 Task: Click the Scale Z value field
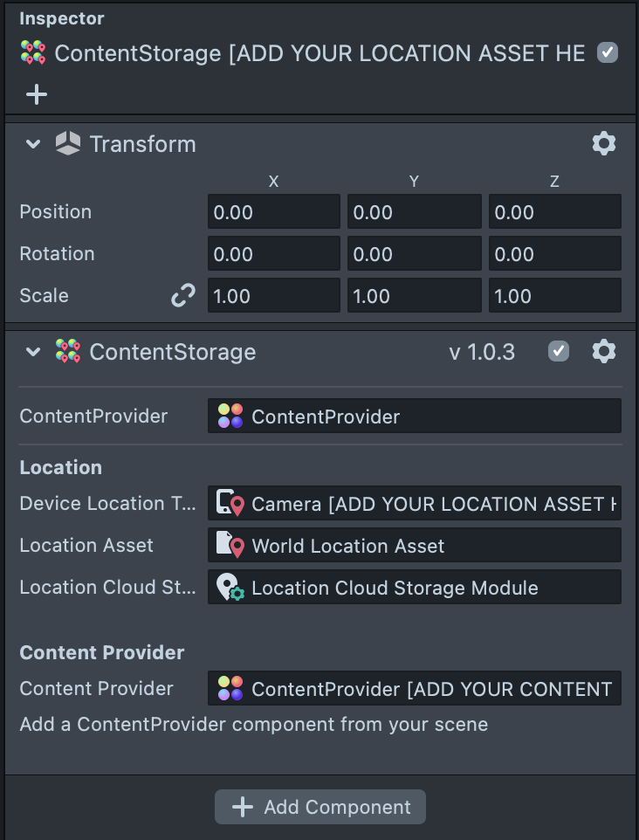[x=554, y=296]
